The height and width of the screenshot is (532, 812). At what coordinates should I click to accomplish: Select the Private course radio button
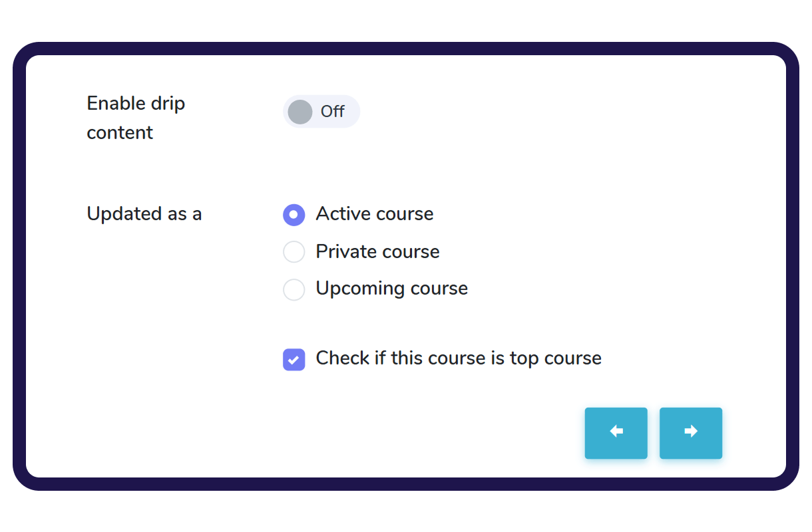[x=294, y=252]
